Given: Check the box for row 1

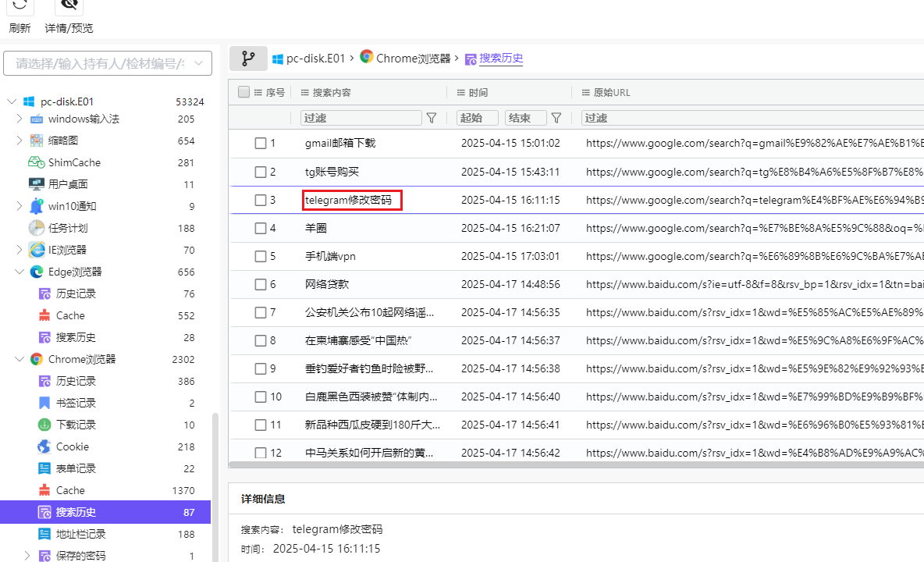Looking at the screenshot, I should click(261, 143).
